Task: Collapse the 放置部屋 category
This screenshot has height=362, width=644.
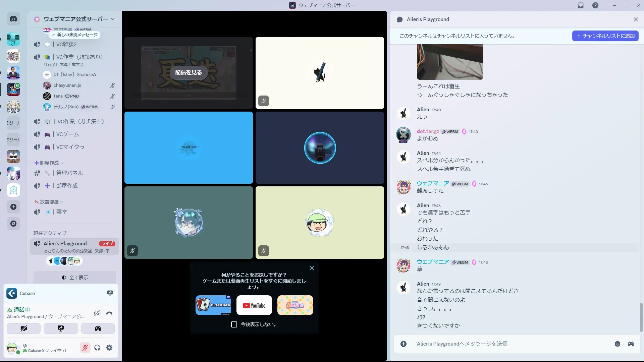Action: pyautogui.click(x=49, y=202)
